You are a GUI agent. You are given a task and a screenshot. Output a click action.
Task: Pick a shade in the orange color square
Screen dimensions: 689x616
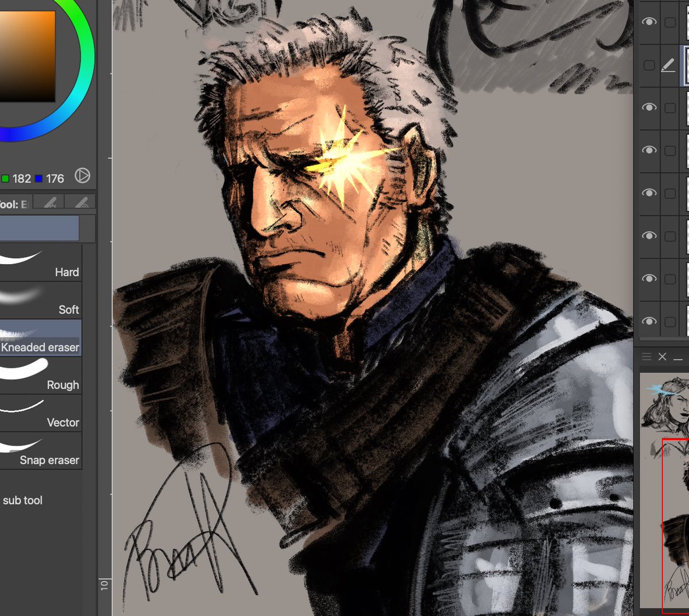(28, 56)
